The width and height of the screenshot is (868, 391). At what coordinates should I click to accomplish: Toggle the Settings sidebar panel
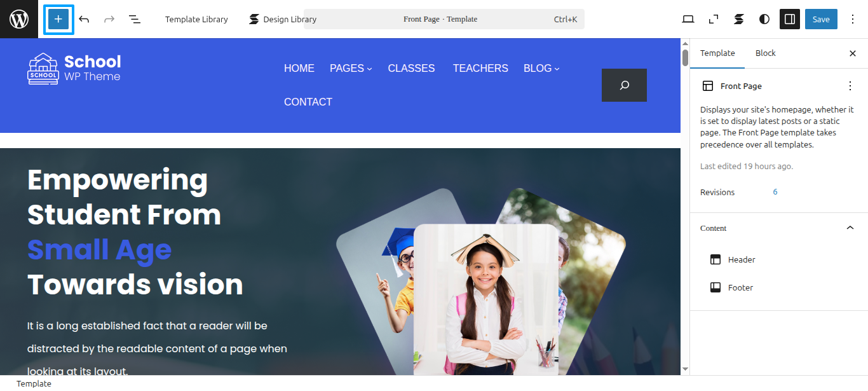tap(790, 19)
